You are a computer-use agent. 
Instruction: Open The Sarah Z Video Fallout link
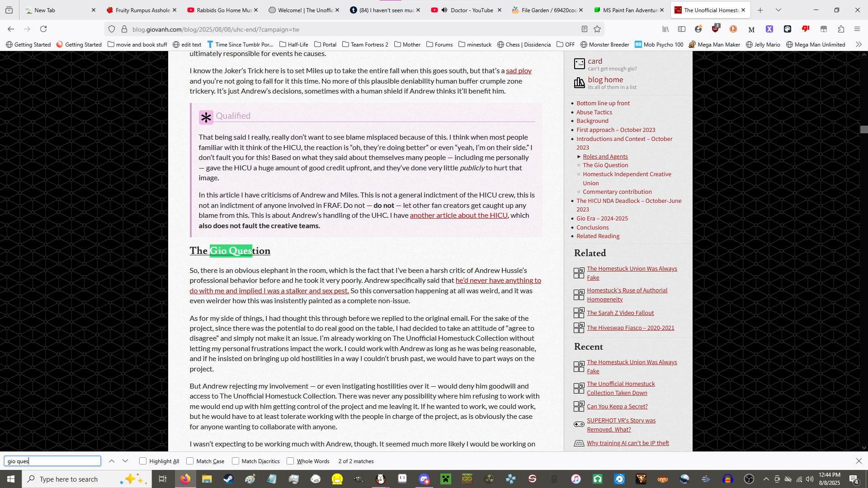point(620,313)
